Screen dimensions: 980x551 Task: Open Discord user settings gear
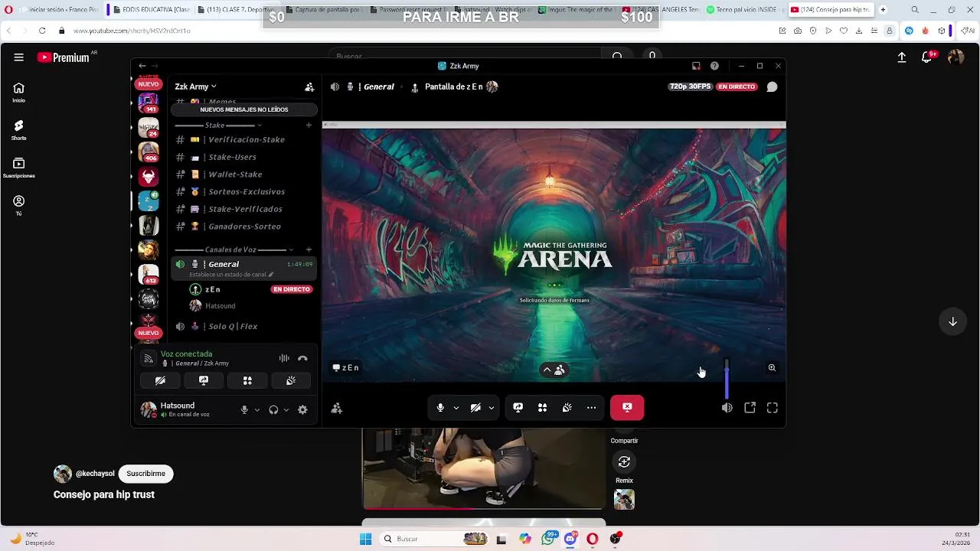[302, 409]
